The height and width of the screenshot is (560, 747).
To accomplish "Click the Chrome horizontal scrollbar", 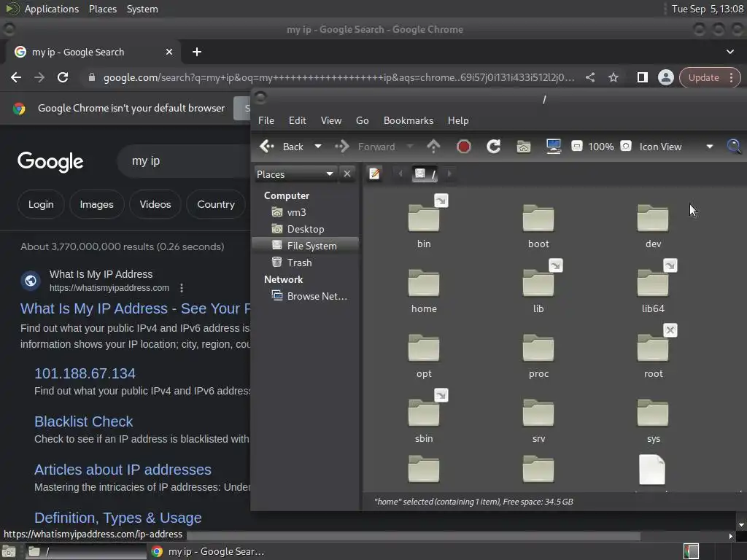I will coord(413,536).
